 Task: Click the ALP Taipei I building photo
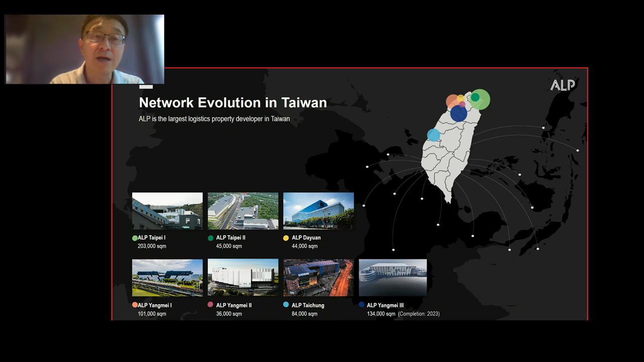[x=168, y=211]
